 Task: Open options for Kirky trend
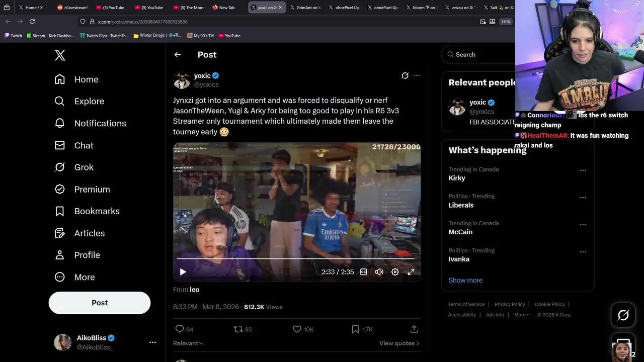583,170
